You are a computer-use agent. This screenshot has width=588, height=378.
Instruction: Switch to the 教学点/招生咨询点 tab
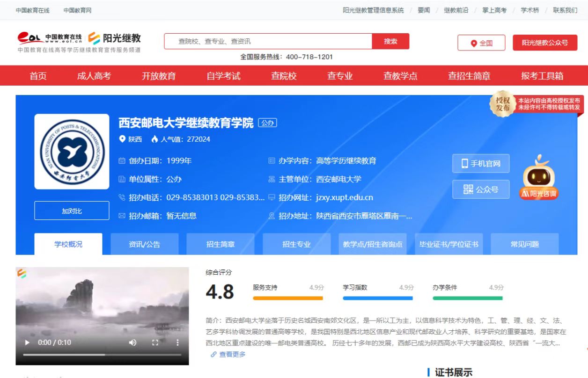pos(373,244)
